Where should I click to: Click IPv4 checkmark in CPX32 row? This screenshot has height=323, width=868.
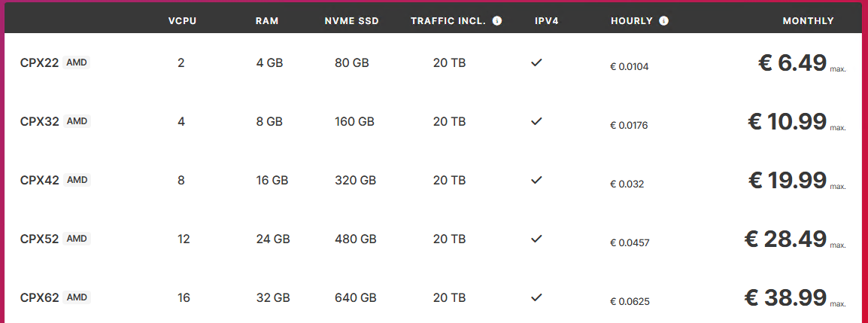point(536,121)
